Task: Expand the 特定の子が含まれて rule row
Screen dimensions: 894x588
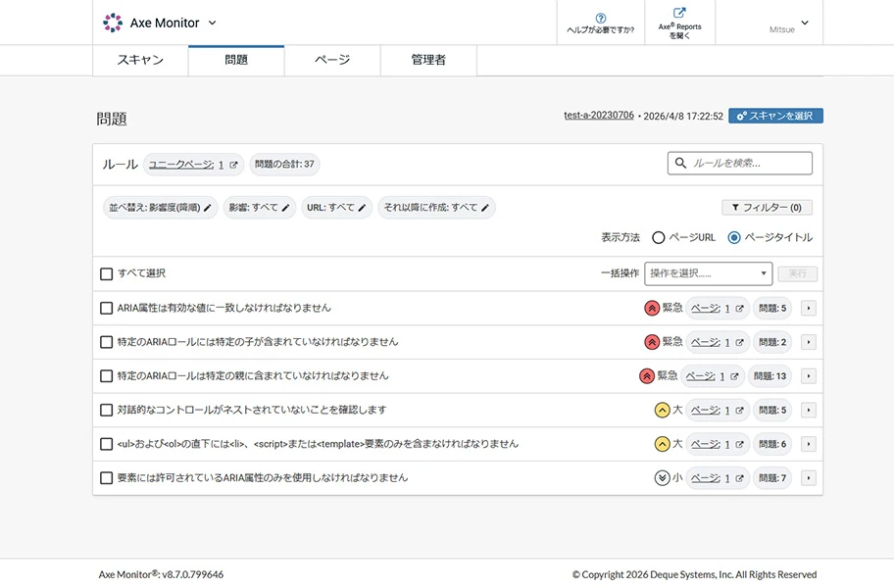Action: 809,342
